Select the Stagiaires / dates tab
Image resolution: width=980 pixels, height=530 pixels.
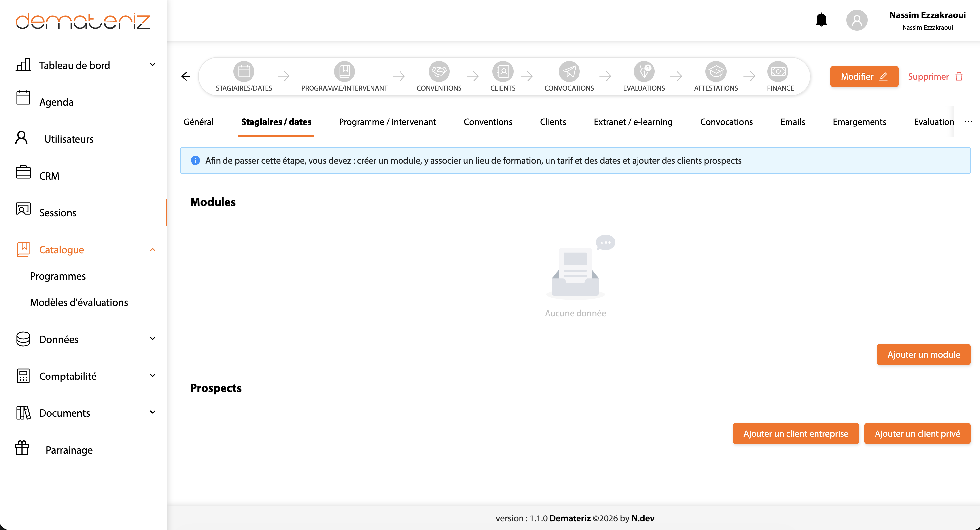point(276,122)
